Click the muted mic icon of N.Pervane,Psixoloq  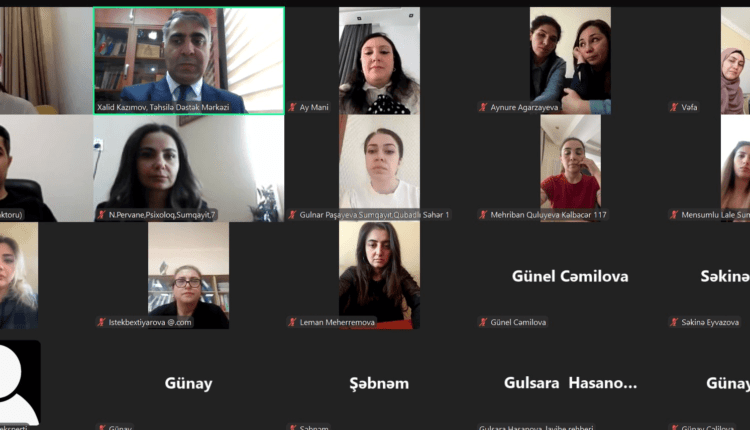tap(101, 215)
